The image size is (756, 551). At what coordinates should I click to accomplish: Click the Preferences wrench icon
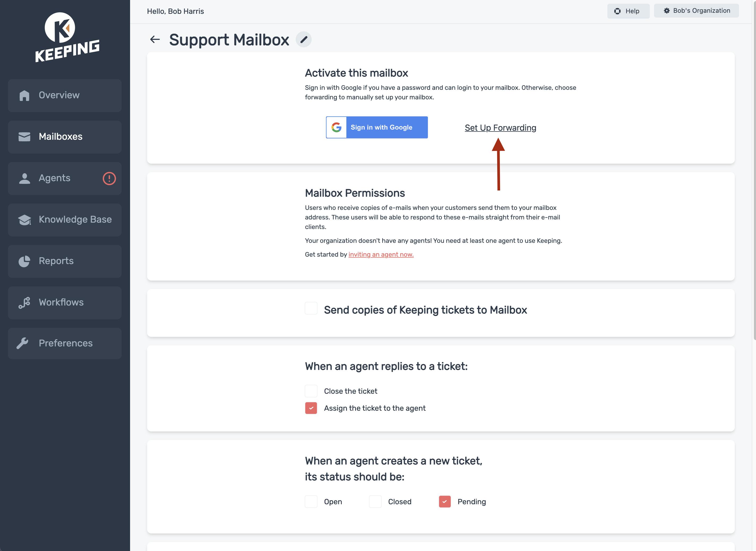coord(22,343)
